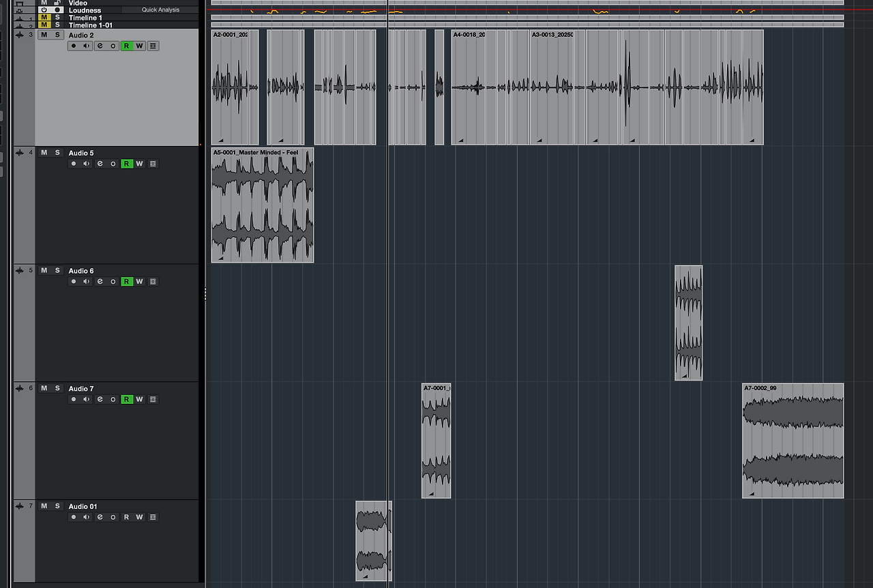Select the audio clip on Audio 01

click(x=373, y=541)
